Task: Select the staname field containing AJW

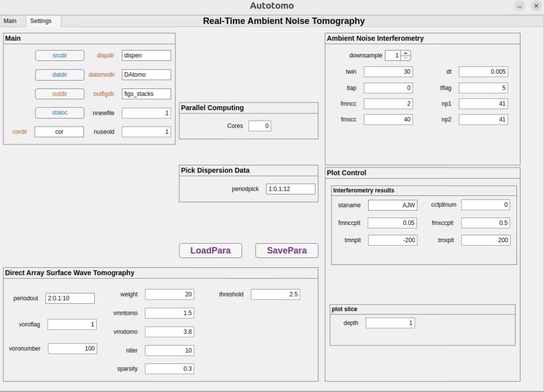Action: [x=392, y=205]
